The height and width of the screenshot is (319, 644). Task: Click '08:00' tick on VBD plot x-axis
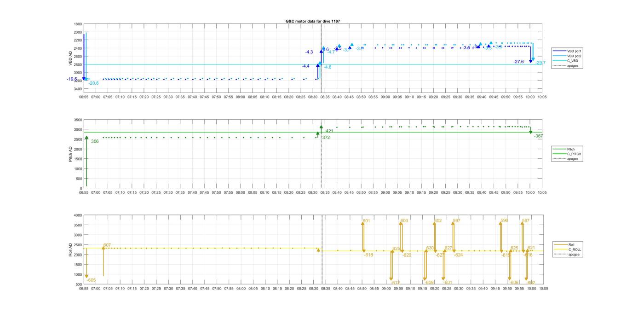[x=241, y=97]
